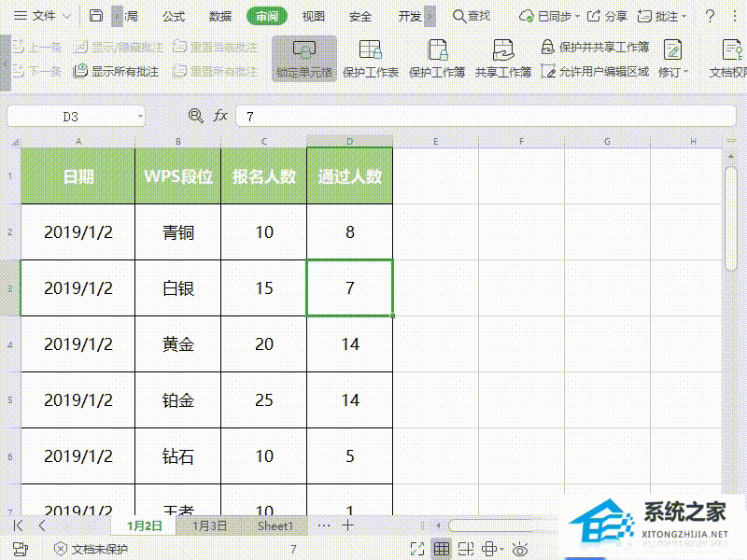
Task: Select normal grid view in status bar
Action: 442,549
